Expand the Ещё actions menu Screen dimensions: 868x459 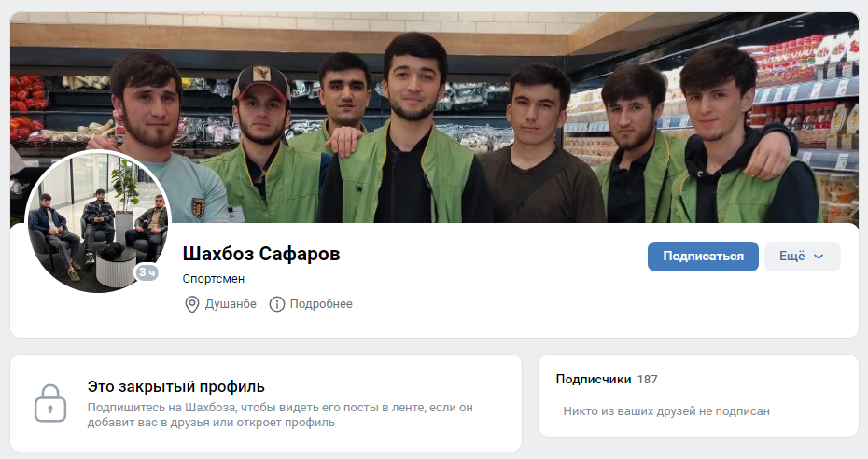(x=802, y=257)
